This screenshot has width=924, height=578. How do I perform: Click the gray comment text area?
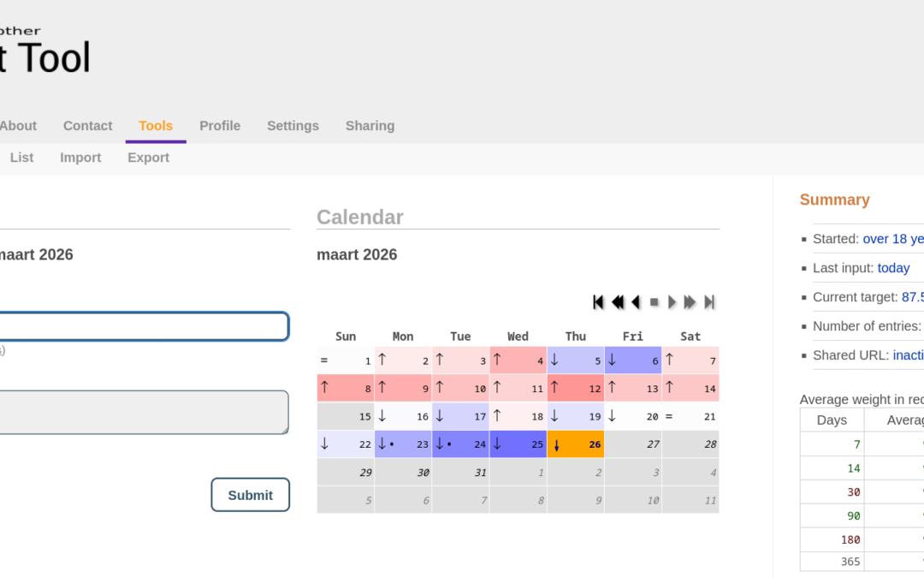[x=141, y=412]
